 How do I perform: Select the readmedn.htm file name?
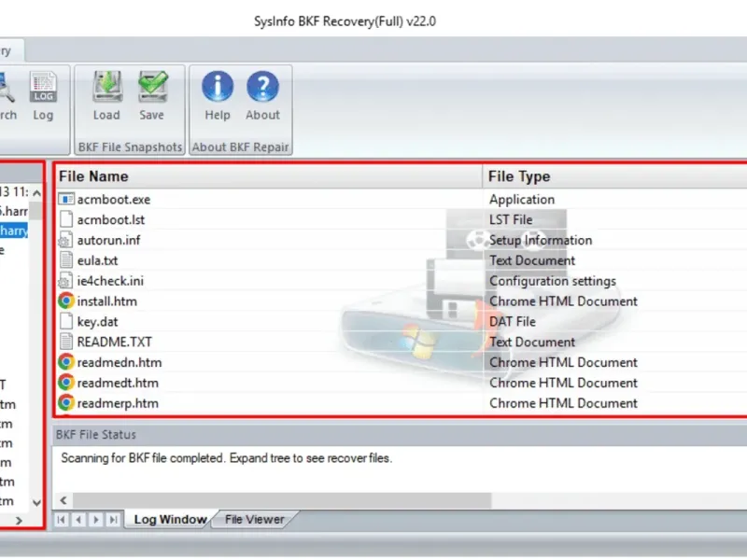click(120, 362)
